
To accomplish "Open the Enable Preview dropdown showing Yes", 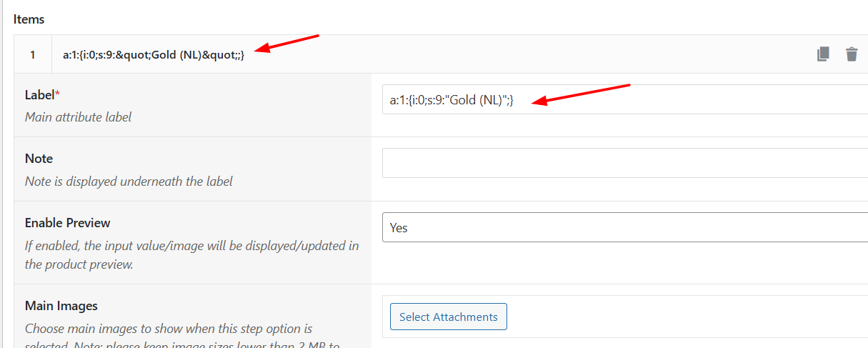I will click(625, 227).
